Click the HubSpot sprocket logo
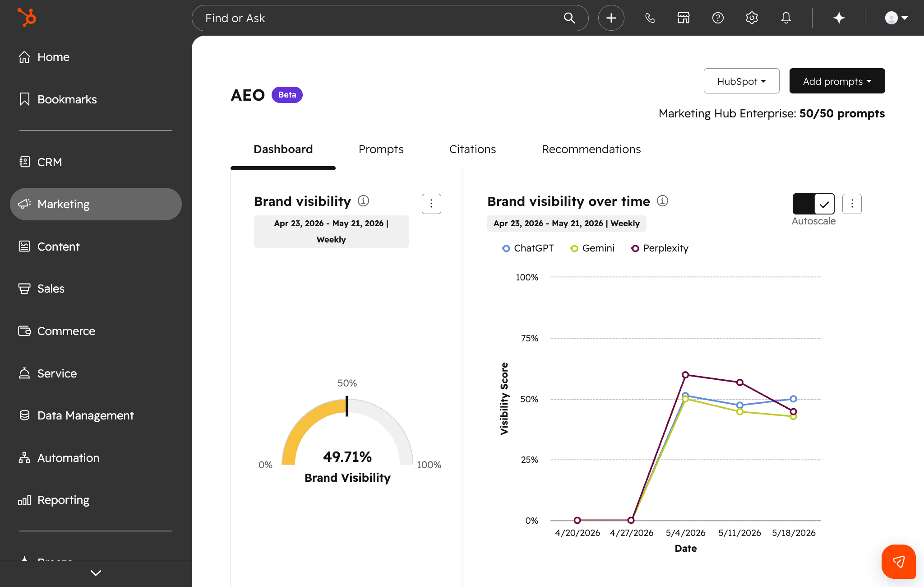 click(27, 18)
